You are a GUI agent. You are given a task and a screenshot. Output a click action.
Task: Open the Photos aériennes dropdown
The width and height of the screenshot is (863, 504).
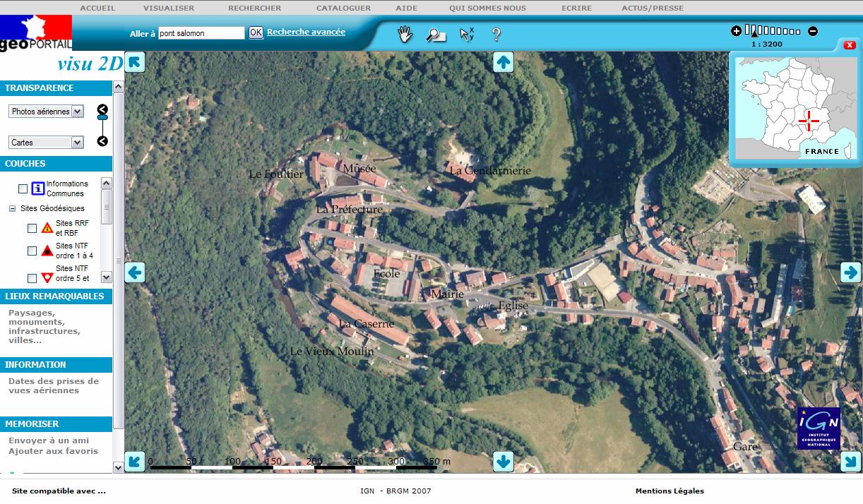tap(47, 112)
